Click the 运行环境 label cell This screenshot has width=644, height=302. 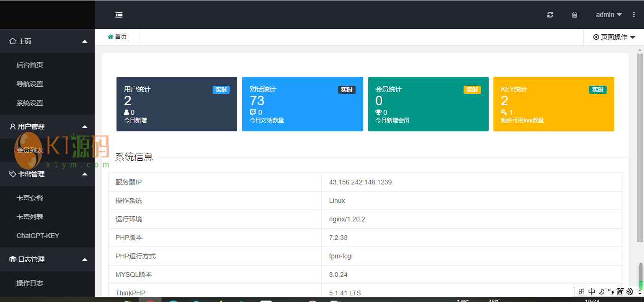click(x=215, y=219)
